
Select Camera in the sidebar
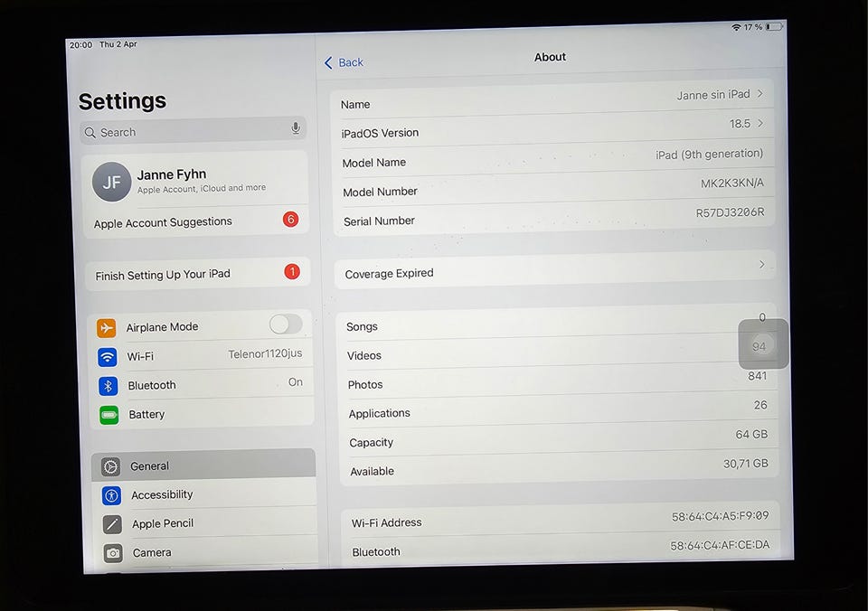pyautogui.click(x=206, y=551)
